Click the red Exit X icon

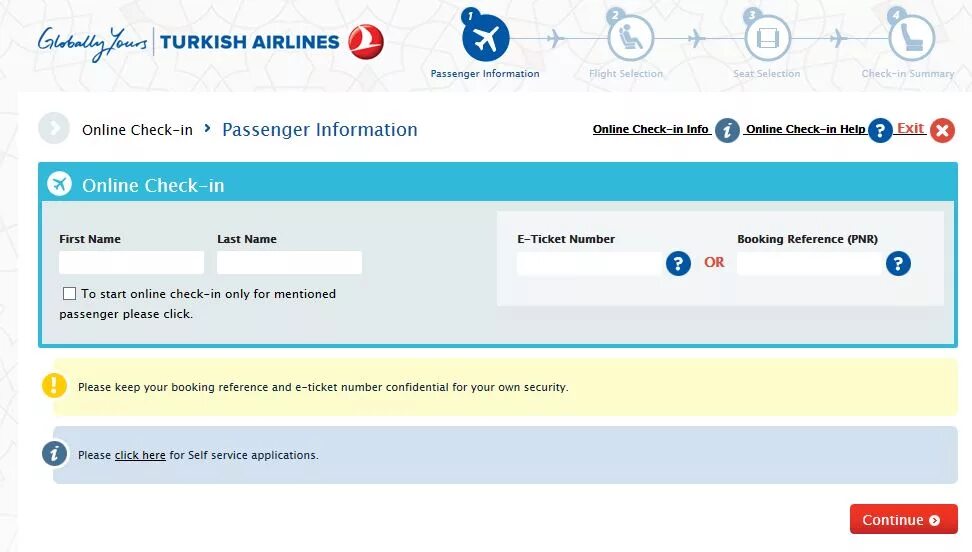pyautogui.click(x=942, y=130)
